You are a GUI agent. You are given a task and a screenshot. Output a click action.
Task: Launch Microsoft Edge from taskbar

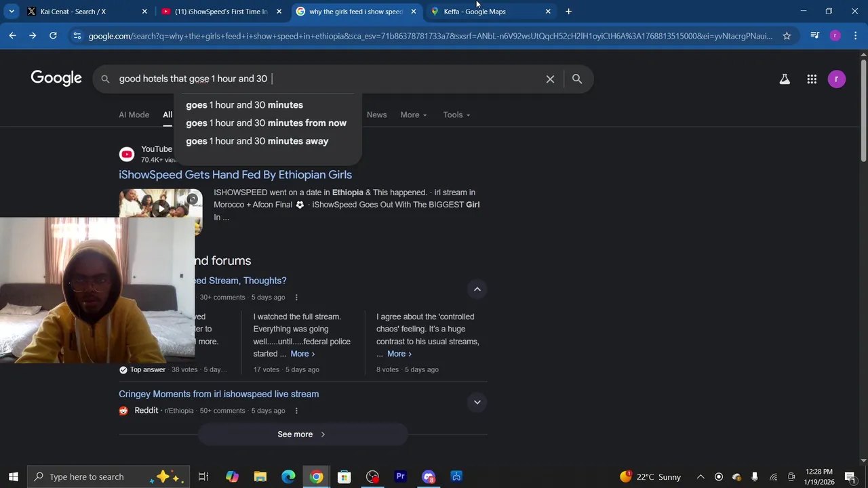pos(288,476)
